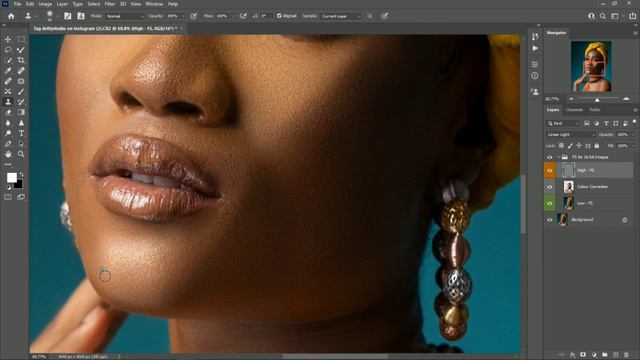The image size is (640, 360).
Task: Open the Image menu
Action: (x=45, y=4)
